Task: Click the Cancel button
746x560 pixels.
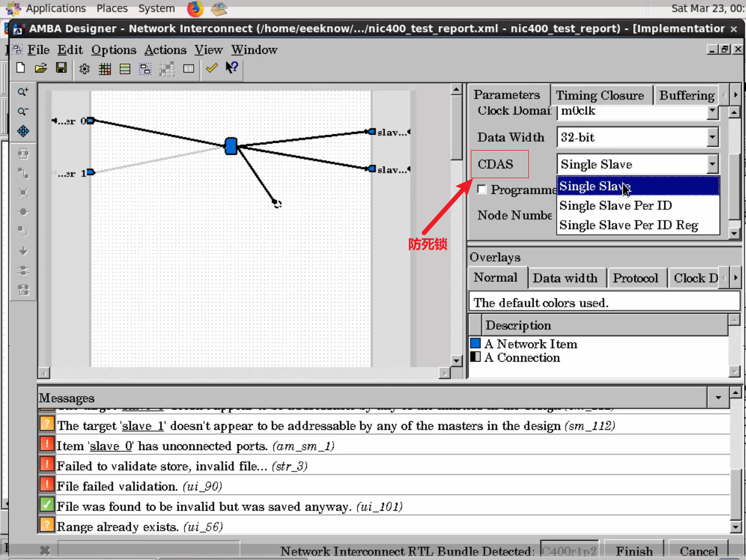Action: (x=699, y=551)
